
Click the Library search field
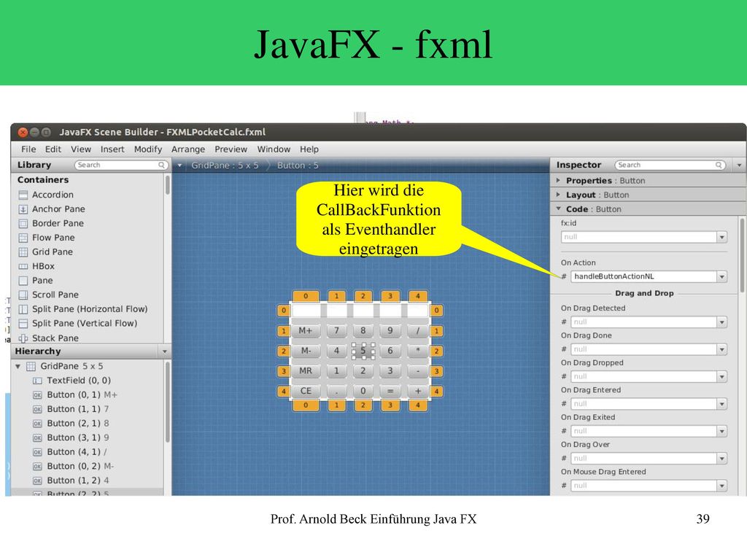(121, 165)
